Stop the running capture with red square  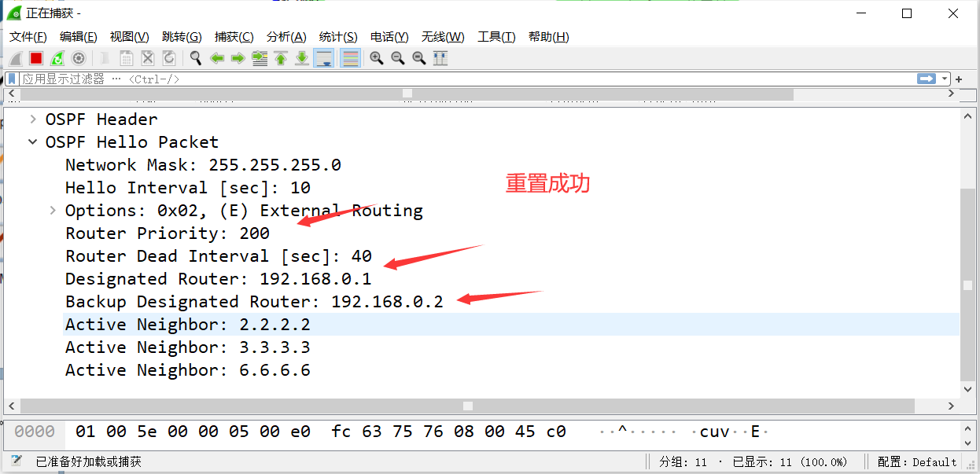coord(36,58)
